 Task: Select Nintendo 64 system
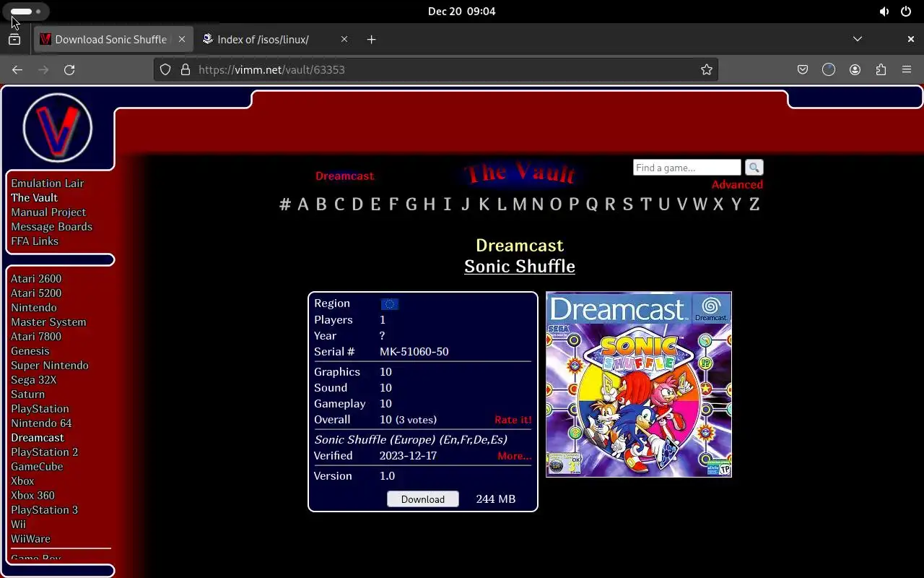pos(41,423)
